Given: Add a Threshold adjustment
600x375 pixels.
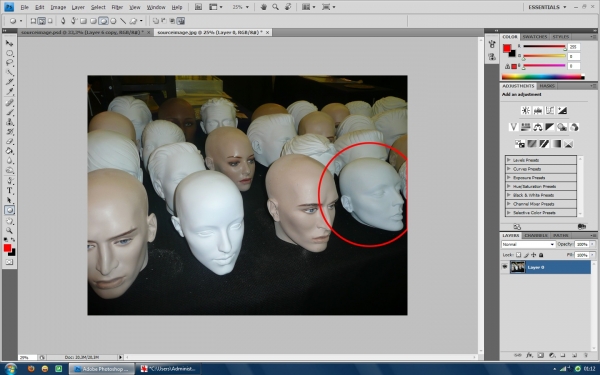Looking at the screenshot, I should (544, 143).
